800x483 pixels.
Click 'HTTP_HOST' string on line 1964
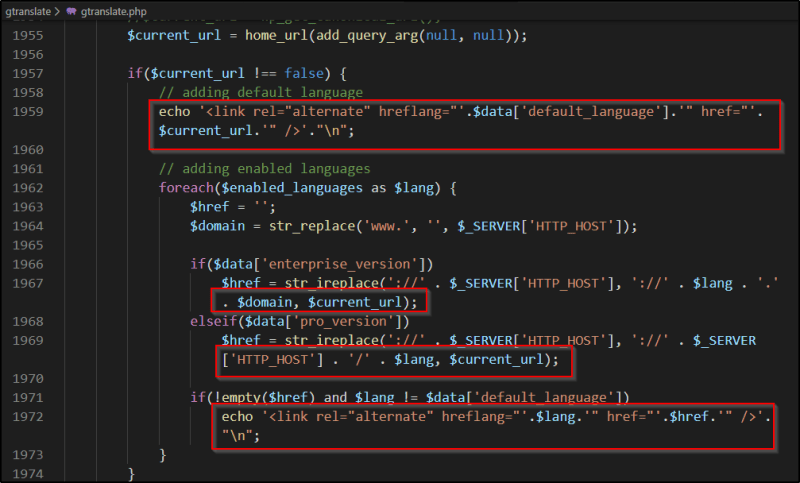(571, 226)
